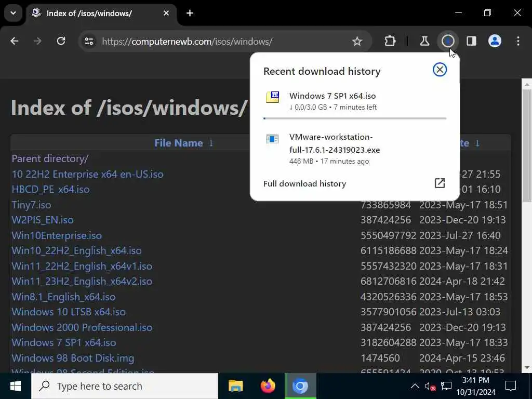Go back to the previous page
532x399 pixels.
click(14, 42)
